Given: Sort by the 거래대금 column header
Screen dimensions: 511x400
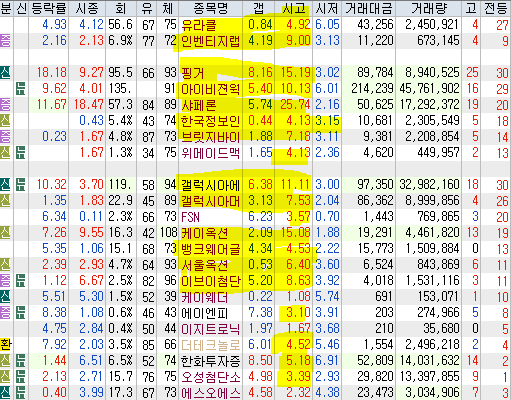Looking at the screenshot, I should point(369,8).
